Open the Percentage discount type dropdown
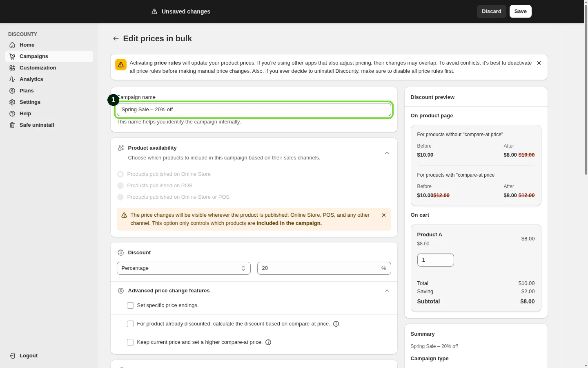Image resolution: width=588 pixels, height=368 pixels. (x=184, y=268)
